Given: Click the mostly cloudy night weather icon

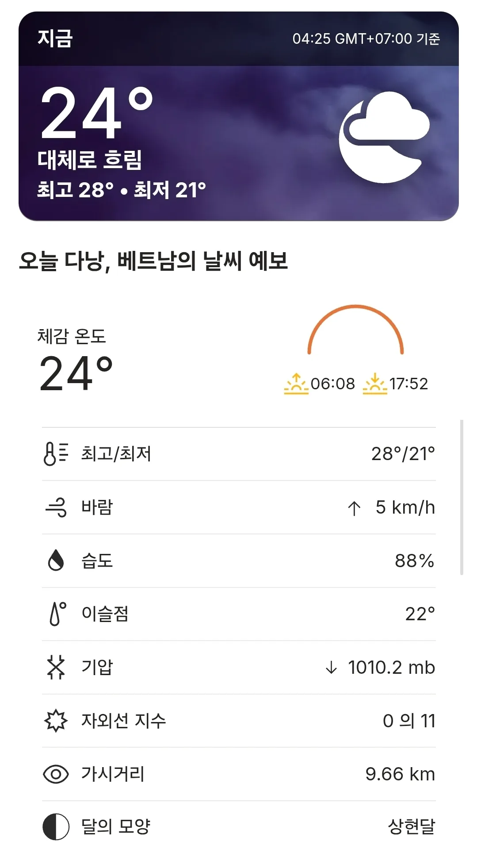Looking at the screenshot, I should pos(384,137).
